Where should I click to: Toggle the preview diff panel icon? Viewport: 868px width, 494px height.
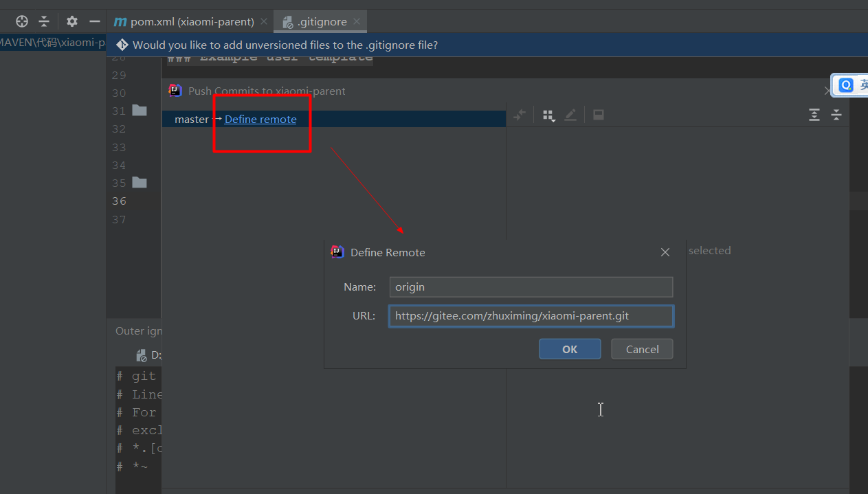coord(599,115)
